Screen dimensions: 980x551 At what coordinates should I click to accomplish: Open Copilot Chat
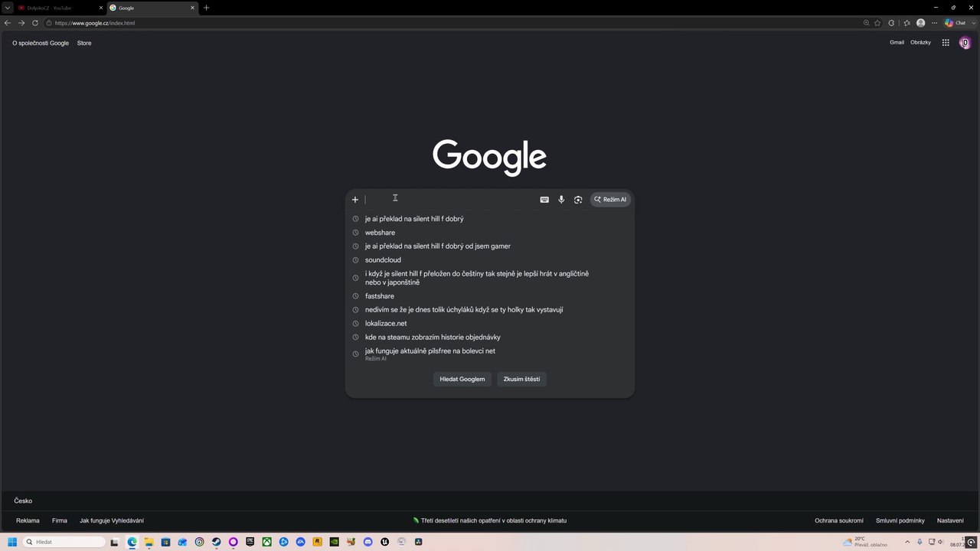pyautogui.click(x=955, y=23)
